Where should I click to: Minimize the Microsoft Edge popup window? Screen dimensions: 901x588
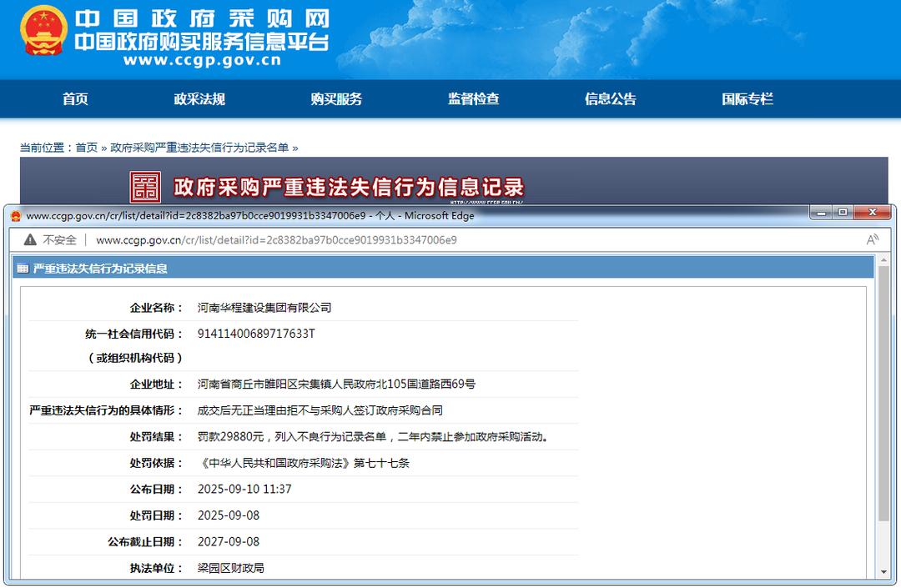pos(820,213)
